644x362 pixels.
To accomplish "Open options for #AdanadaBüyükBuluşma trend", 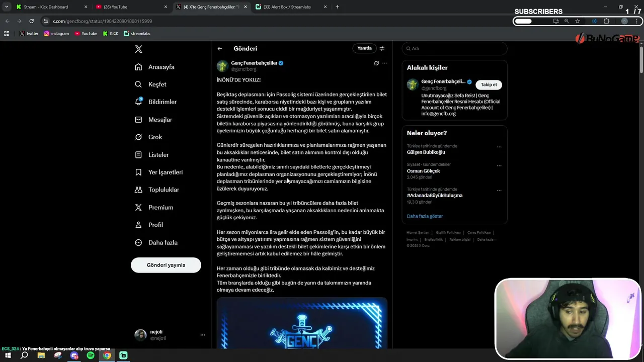I will 499,190.
